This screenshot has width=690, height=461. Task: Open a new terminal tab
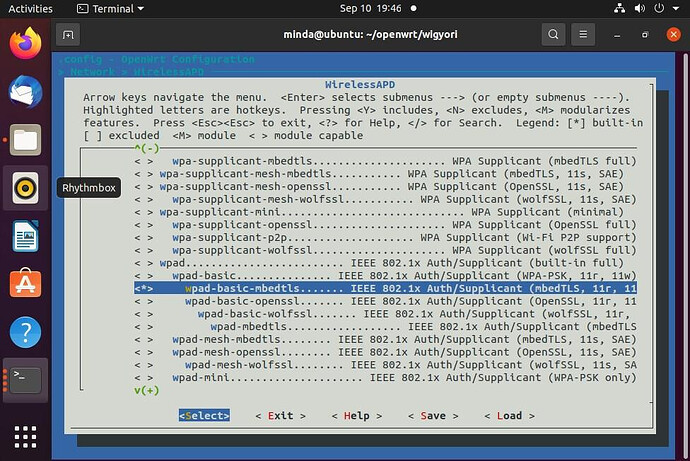[x=68, y=35]
